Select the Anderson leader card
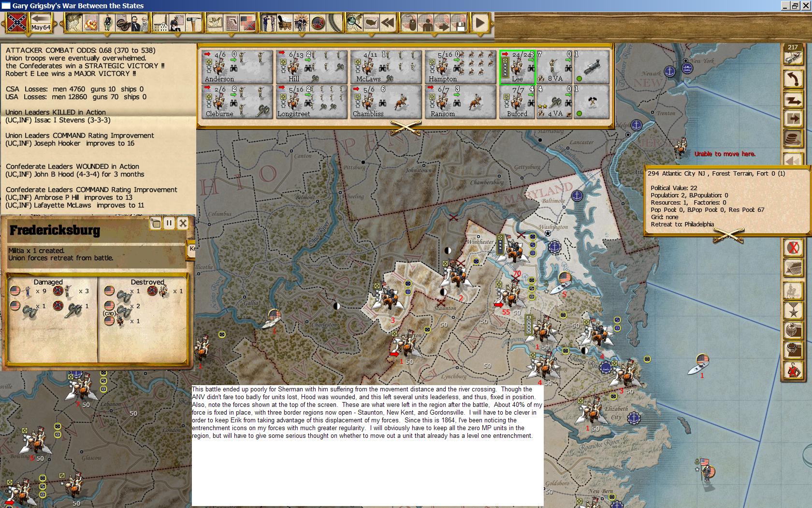Image resolution: width=812 pixels, height=508 pixels. point(237,66)
